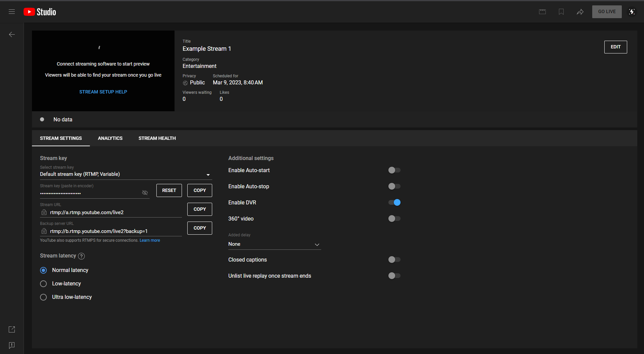
Task: Click the open-in-new-window sidebar icon
Action: pos(12,329)
